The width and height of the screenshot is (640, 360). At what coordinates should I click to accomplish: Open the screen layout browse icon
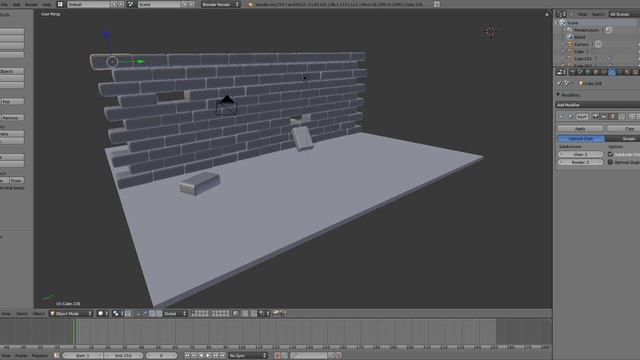point(60,4)
